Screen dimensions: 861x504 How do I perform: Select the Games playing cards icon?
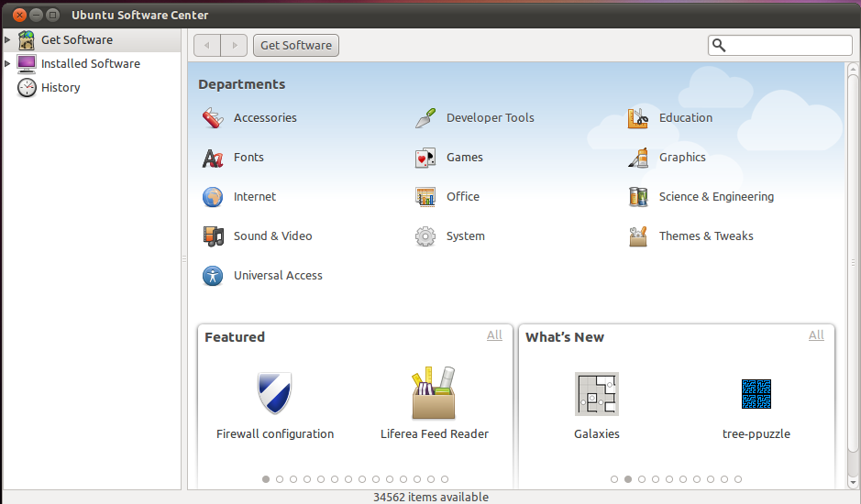[x=425, y=158]
